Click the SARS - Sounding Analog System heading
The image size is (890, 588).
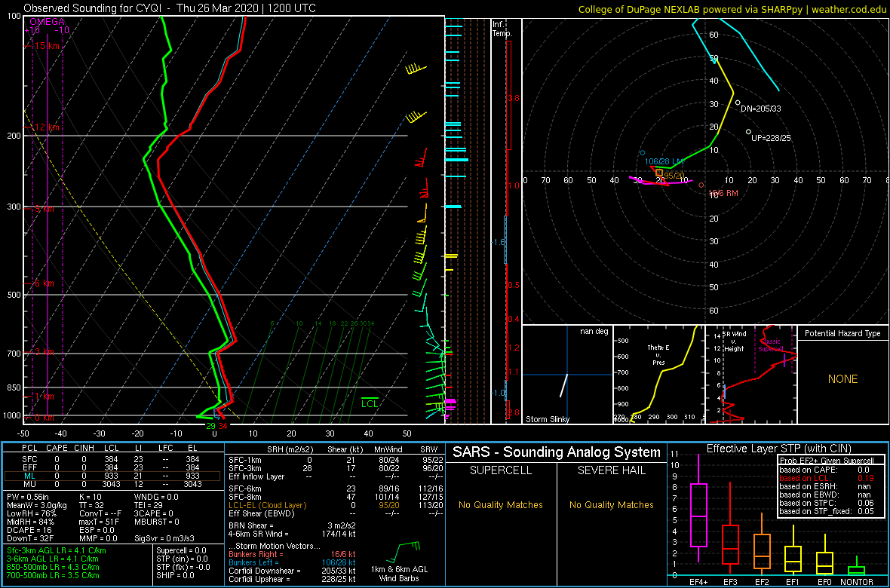[x=557, y=453]
